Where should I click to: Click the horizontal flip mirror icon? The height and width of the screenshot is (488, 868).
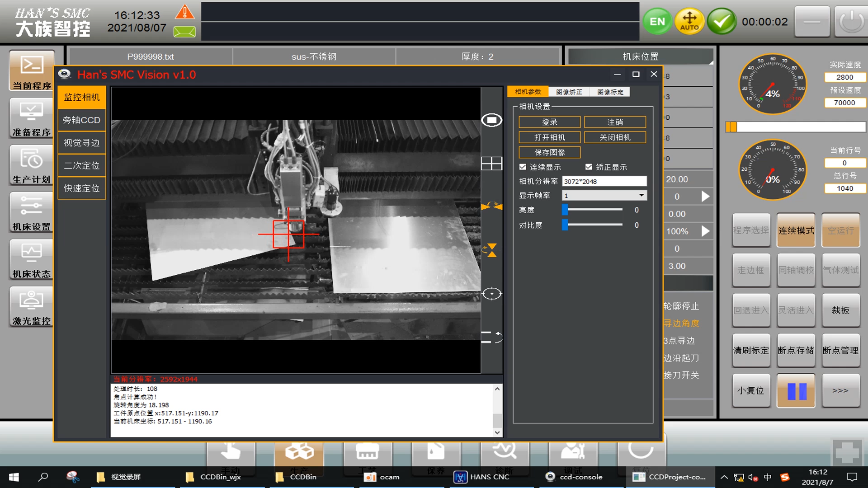(x=491, y=206)
